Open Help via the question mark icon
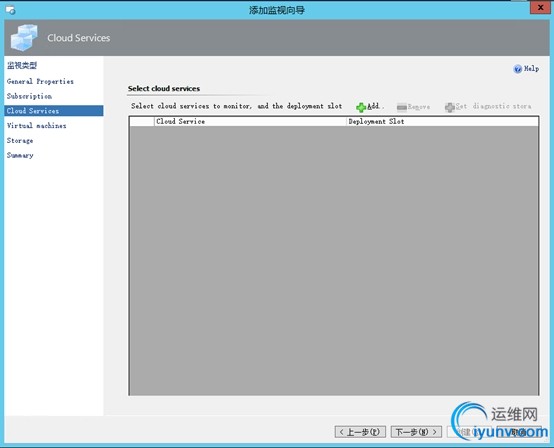This screenshot has width=554, height=448. (518, 69)
